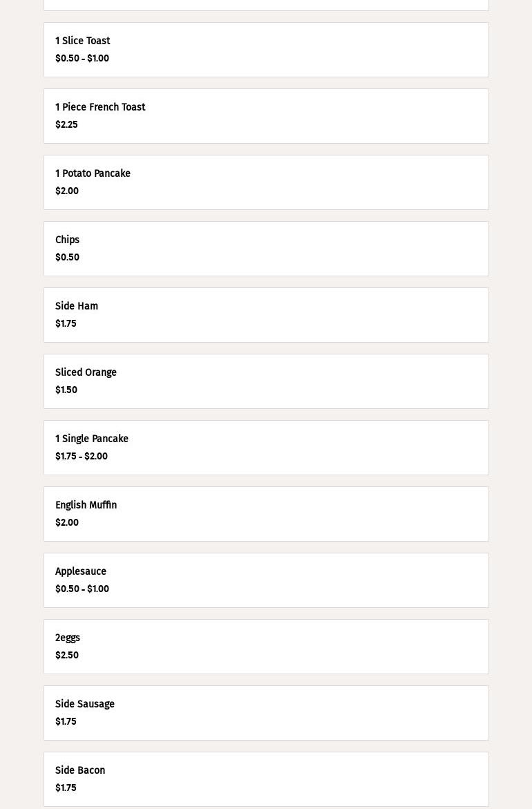Click the $0.50 – $1.00 price under Applesauce

point(82,589)
